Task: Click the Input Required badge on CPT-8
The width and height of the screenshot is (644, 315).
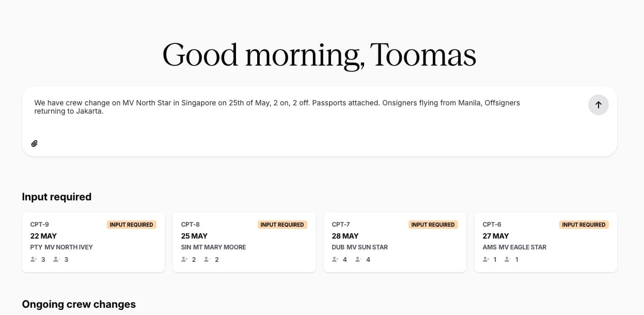Action: click(282, 225)
